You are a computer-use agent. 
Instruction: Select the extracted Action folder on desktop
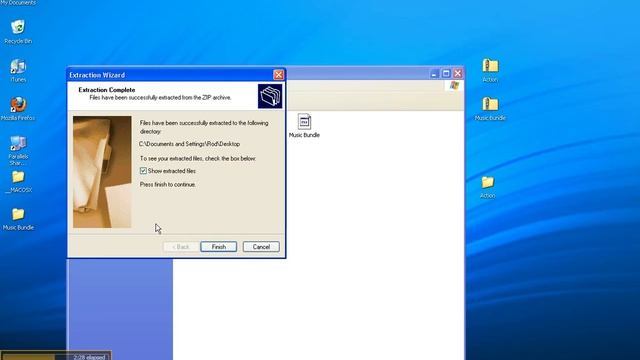pyautogui.click(x=487, y=187)
